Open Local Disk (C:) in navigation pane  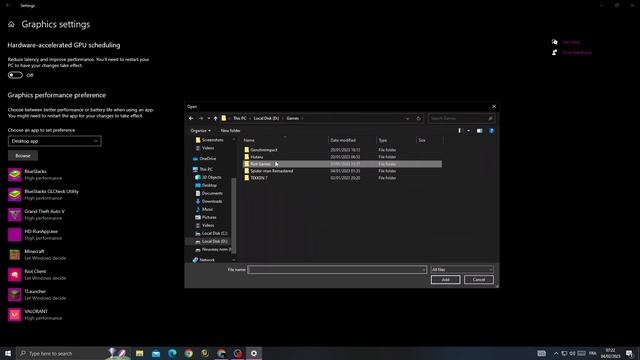[214, 233]
